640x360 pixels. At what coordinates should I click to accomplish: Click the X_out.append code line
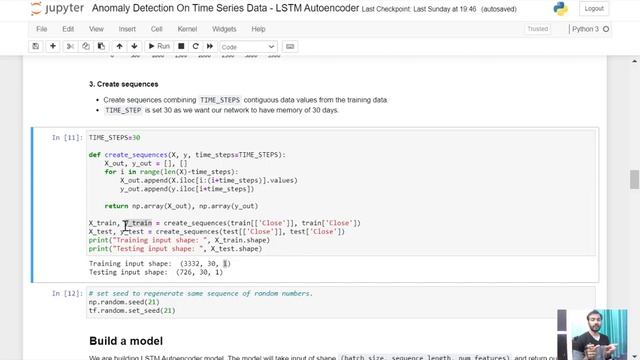click(x=209, y=180)
